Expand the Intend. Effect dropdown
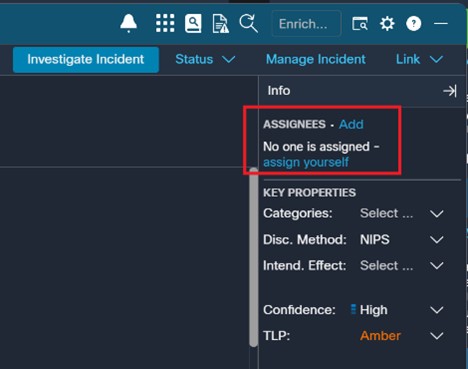Image resolution: width=468 pixels, height=369 pixels. (x=402, y=266)
